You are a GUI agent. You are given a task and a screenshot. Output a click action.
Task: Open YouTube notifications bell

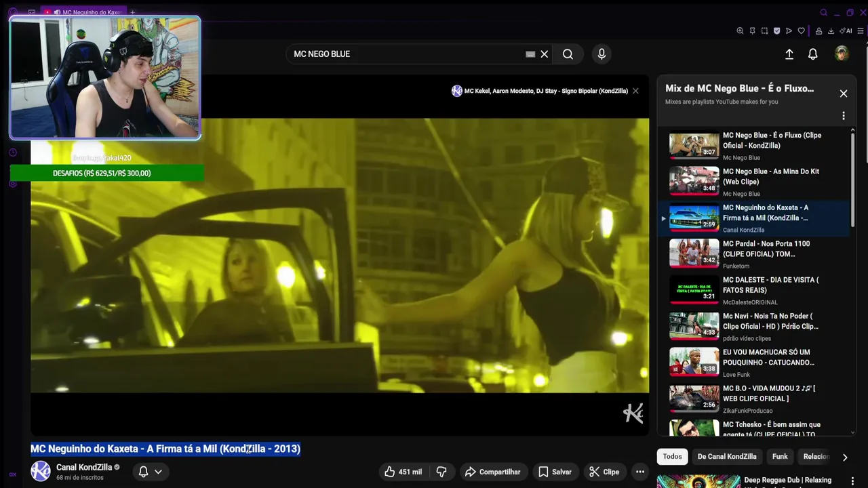[813, 54]
